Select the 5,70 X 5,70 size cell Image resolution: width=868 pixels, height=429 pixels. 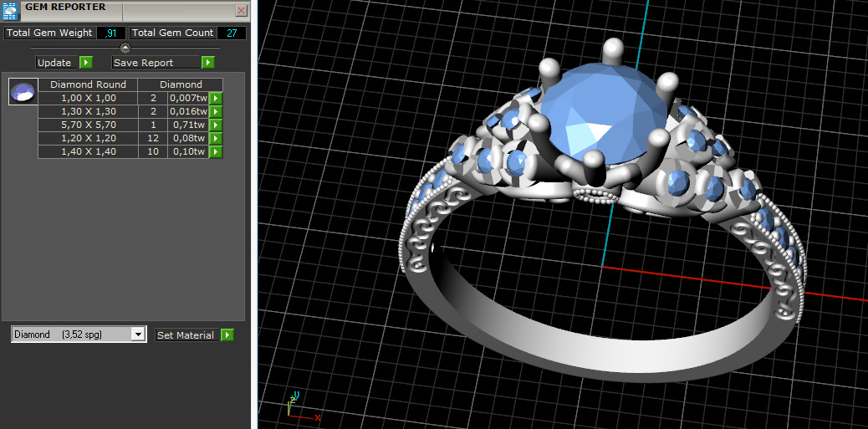(88, 125)
